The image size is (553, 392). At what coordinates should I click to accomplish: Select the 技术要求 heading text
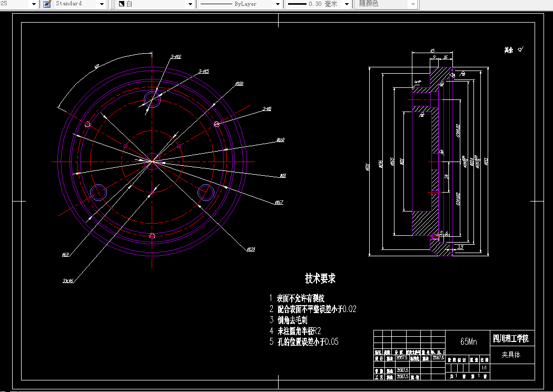[320, 278]
